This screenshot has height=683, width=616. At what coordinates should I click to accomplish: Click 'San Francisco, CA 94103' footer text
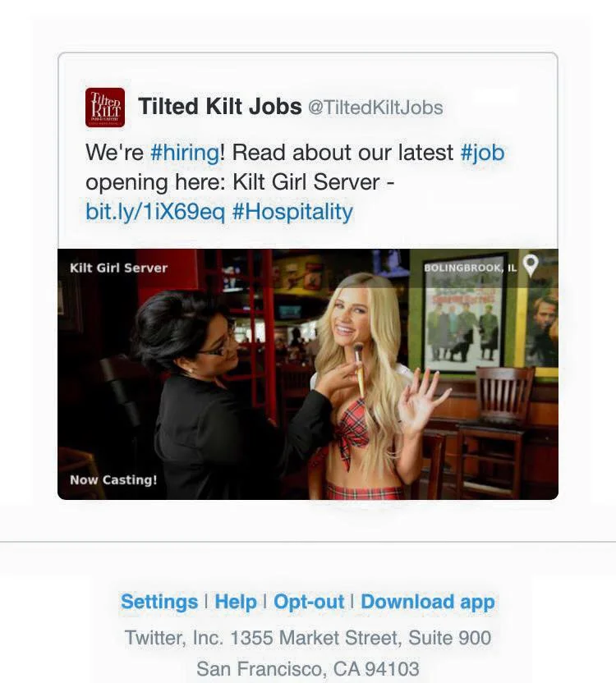click(x=308, y=668)
